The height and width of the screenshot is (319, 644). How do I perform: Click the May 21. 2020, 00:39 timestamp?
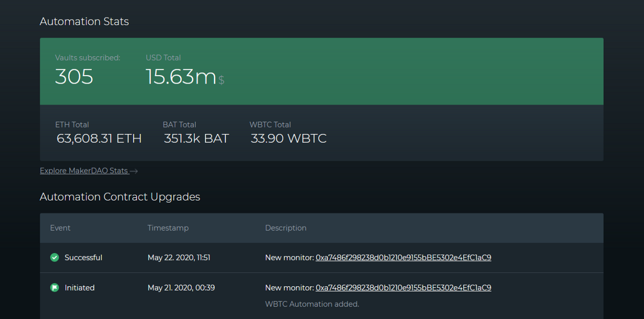click(x=181, y=288)
